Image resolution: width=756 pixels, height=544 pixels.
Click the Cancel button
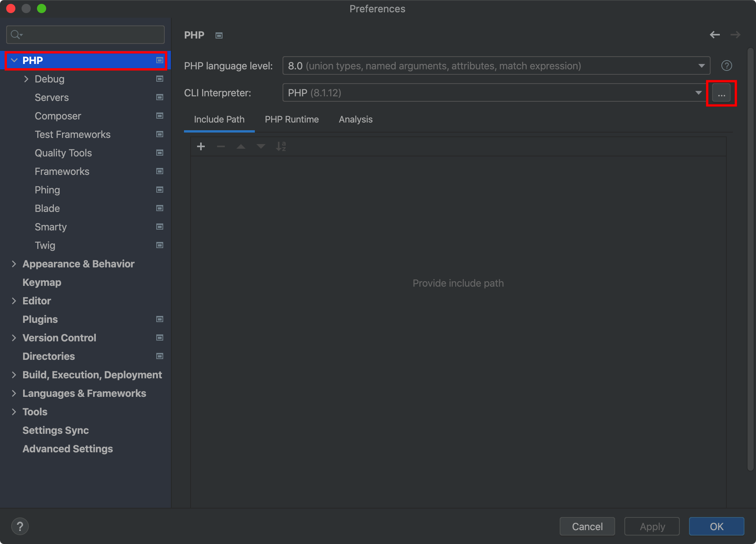(x=587, y=526)
